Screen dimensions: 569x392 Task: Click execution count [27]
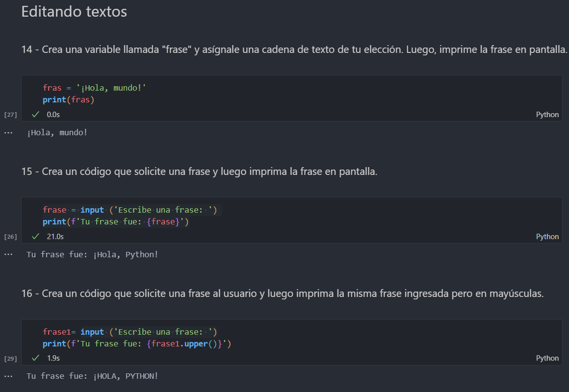(10, 115)
